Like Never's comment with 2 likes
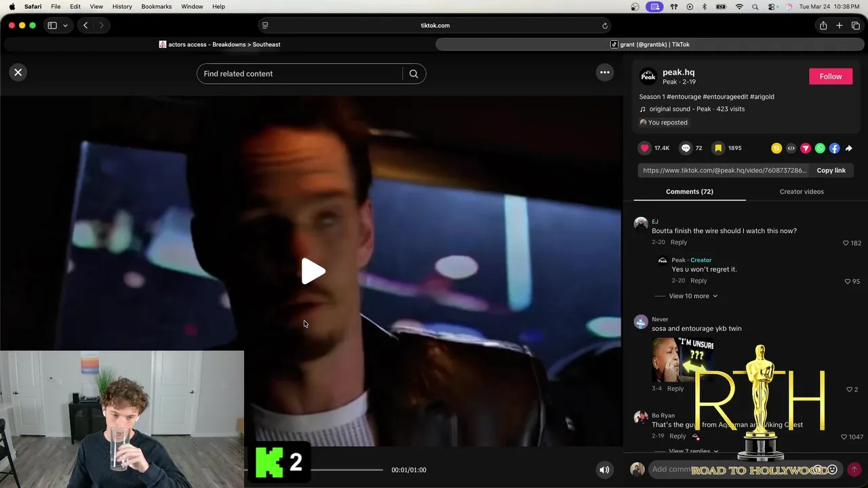The width and height of the screenshot is (868, 488). (849, 389)
